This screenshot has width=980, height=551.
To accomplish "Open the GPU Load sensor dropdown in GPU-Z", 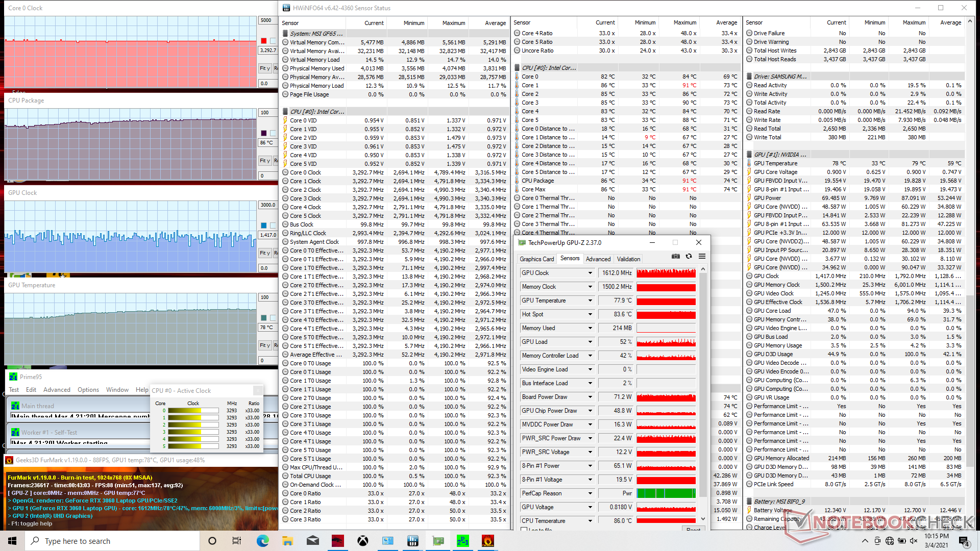I will pos(590,342).
